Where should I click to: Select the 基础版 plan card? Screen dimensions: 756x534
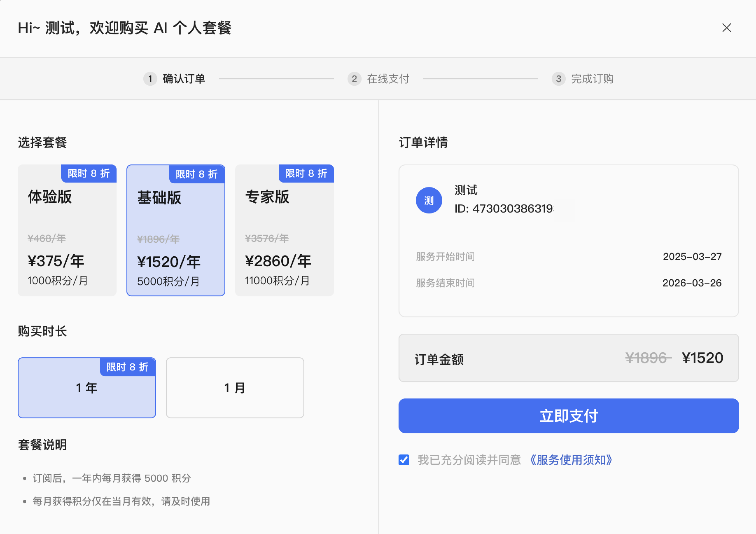point(176,230)
